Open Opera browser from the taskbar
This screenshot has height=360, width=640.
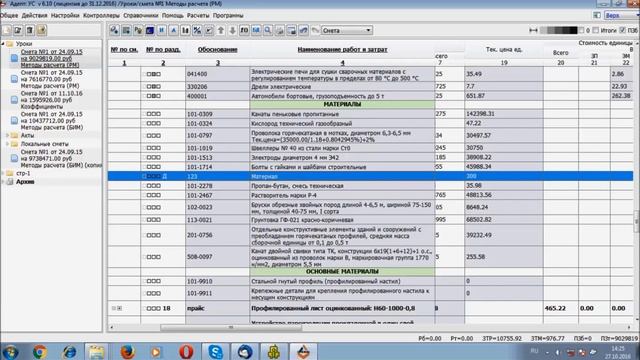[186, 351]
